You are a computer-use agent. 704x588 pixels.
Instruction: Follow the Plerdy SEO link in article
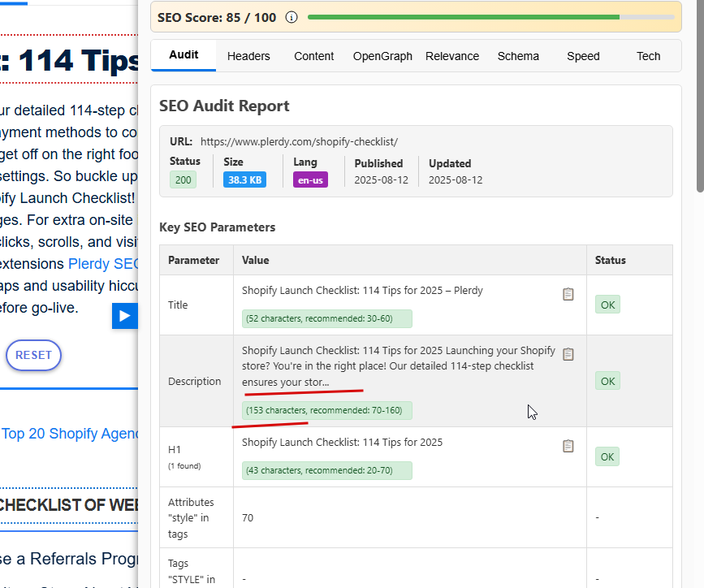[103, 264]
